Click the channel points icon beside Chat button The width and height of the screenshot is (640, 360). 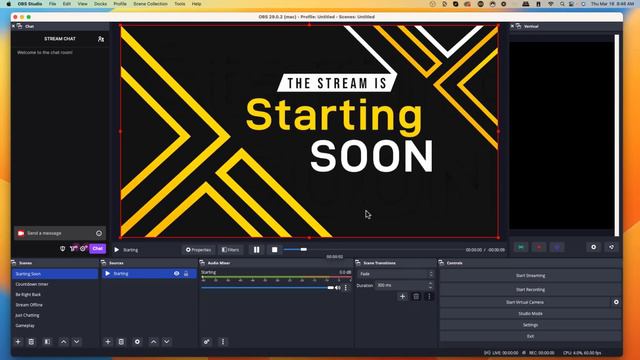click(73, 249)
